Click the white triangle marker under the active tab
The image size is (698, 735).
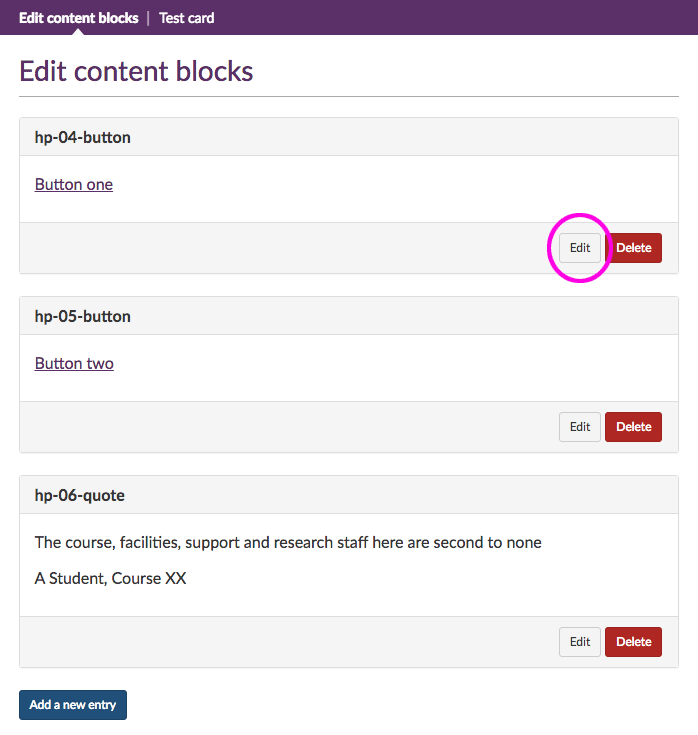78,31
